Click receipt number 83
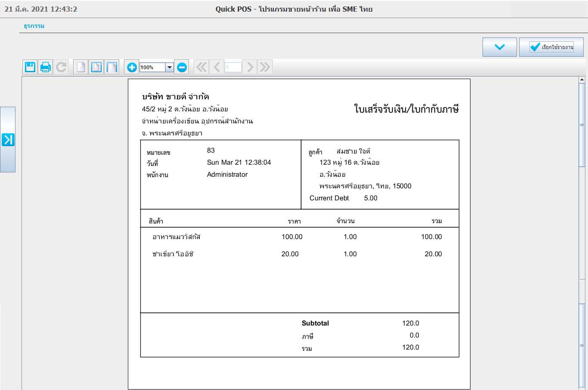588x390 pixels. [211, 150]
